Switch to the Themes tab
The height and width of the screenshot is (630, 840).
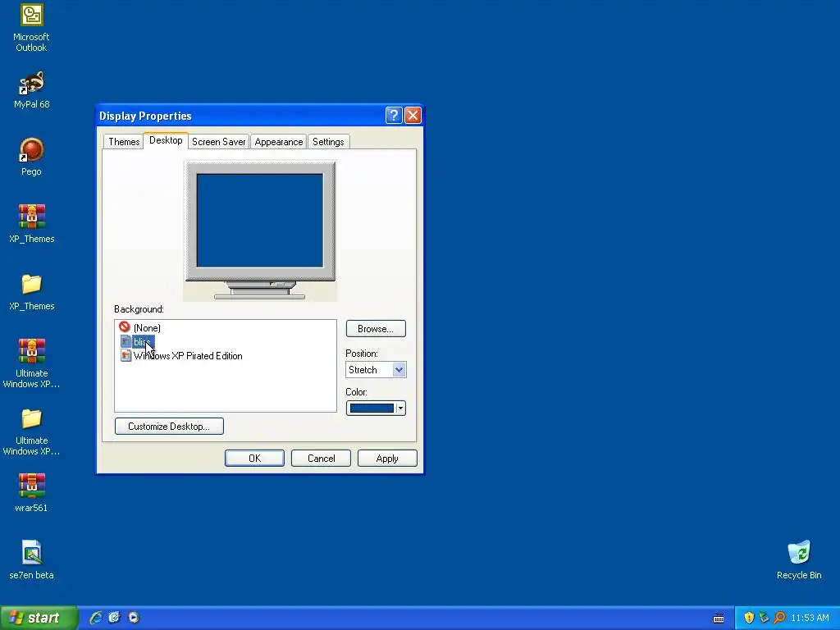pos(124,141)
